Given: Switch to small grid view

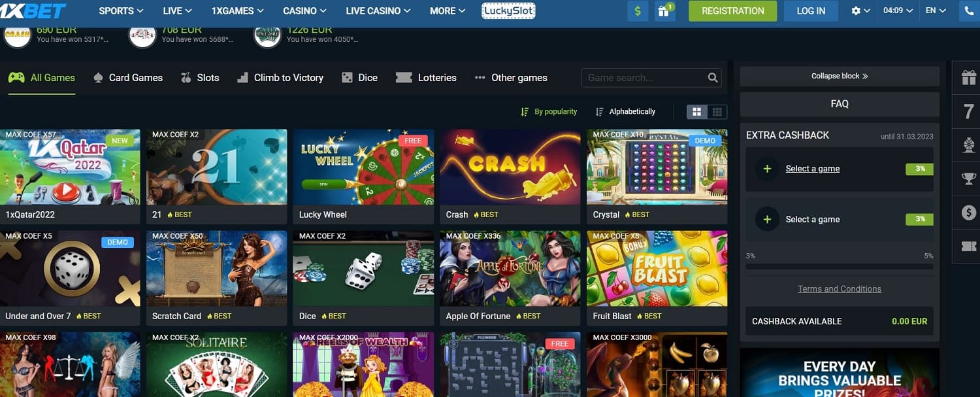Looking at the screenshot, I should click(717, 112).
